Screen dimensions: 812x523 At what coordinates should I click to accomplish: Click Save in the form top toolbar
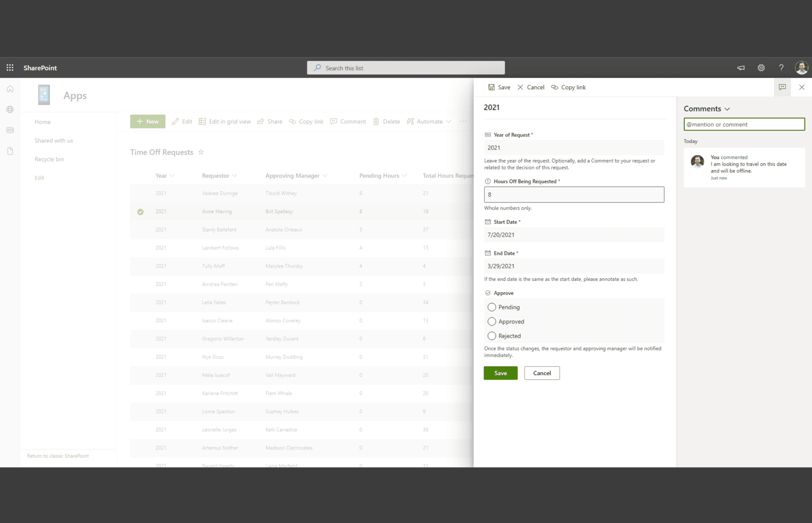(499, 87)
